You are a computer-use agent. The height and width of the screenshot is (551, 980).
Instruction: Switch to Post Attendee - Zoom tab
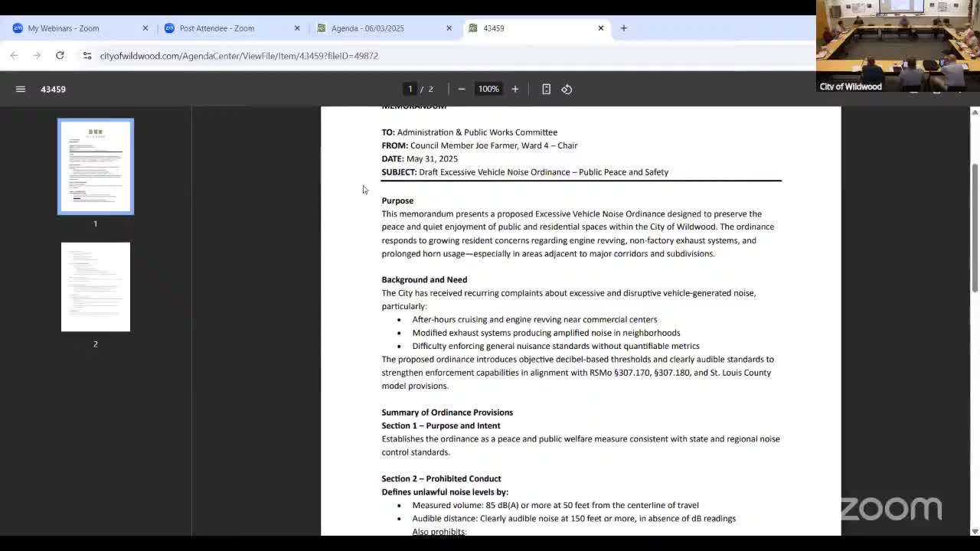(231, 28)
